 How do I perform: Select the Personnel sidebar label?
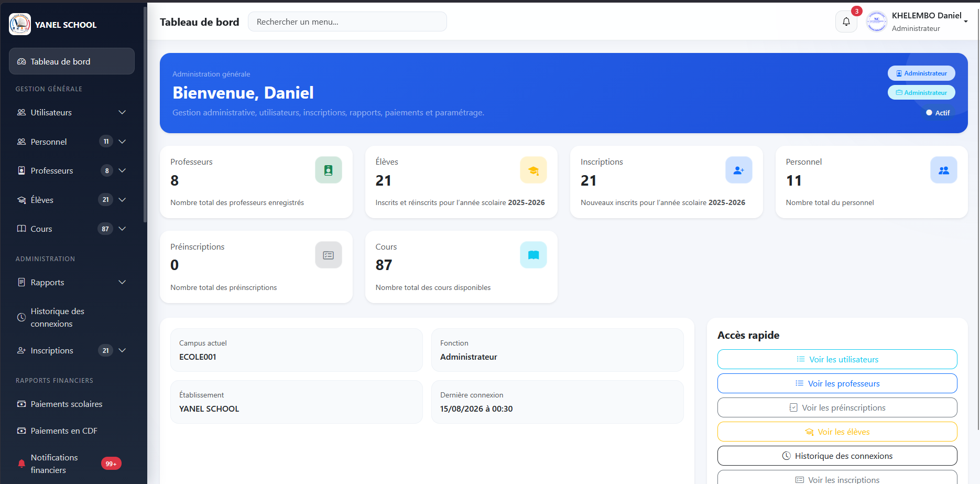point(49,142)
